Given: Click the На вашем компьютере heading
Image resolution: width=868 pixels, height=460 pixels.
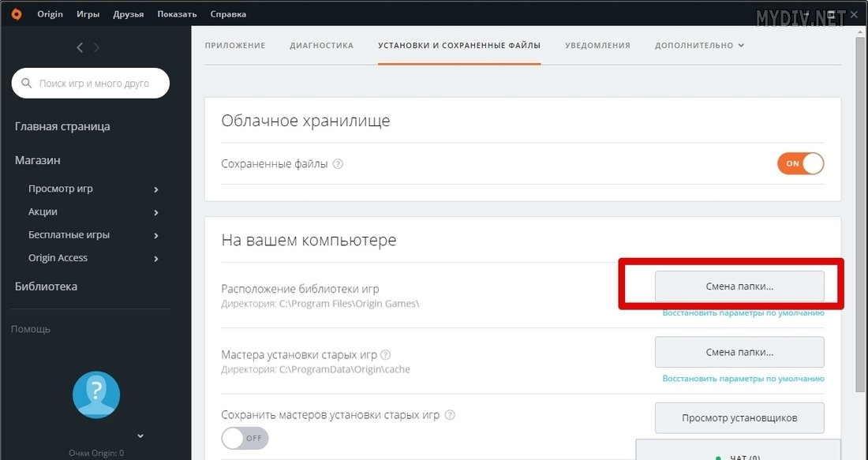Looking at the screenshot, I should [x=309, y=241].
